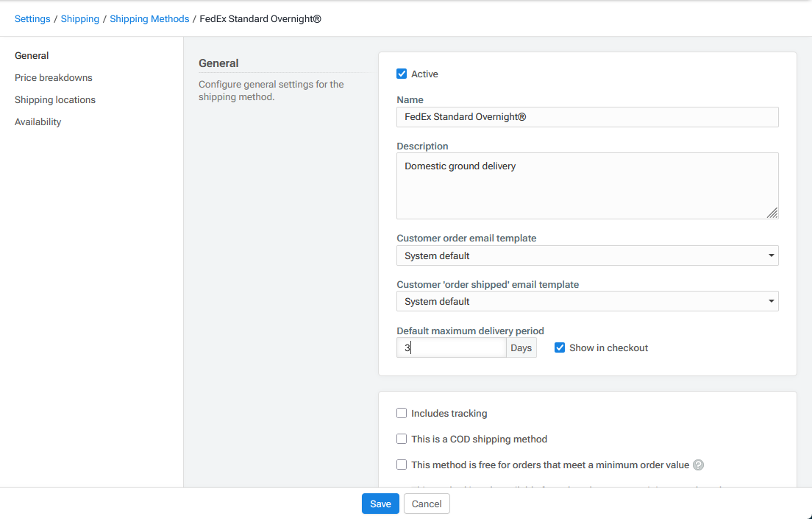Save the shipping method settings
This screenshot has width=812, height=519.
[380, 504]
